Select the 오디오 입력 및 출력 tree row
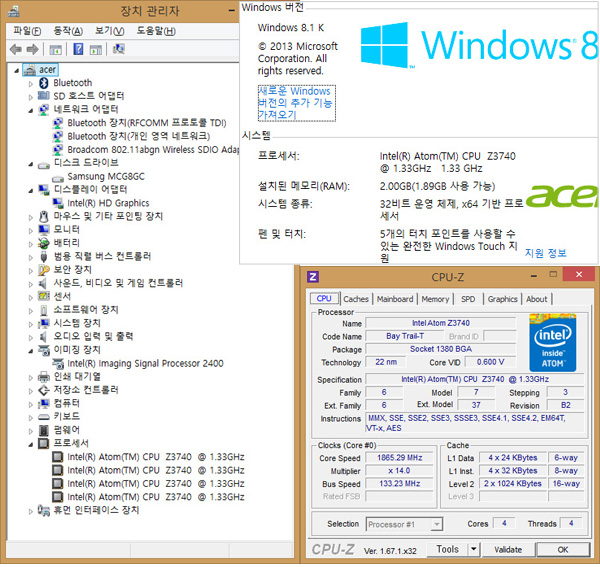600x567 pixels. 93,337
